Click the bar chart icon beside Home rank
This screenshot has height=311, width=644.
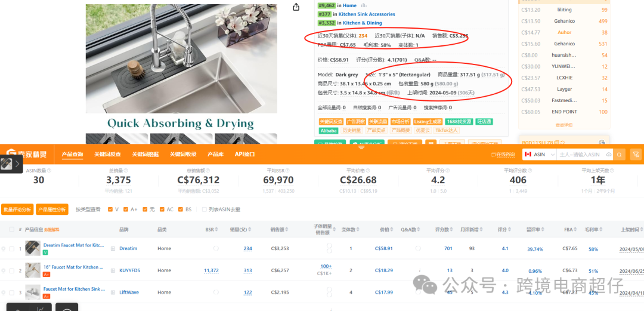click(364, 5)
